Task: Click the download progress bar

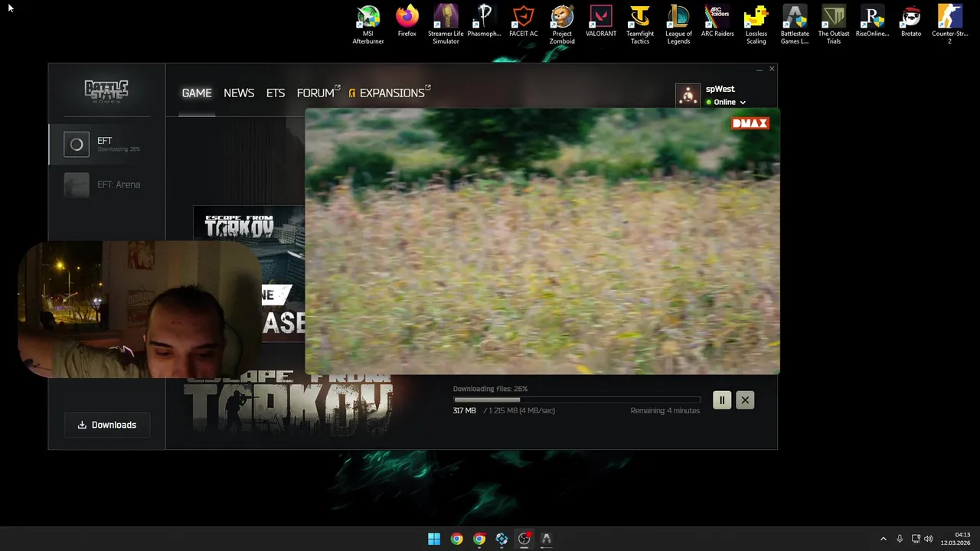Action: pyautogui.click(x=577, y=399)
